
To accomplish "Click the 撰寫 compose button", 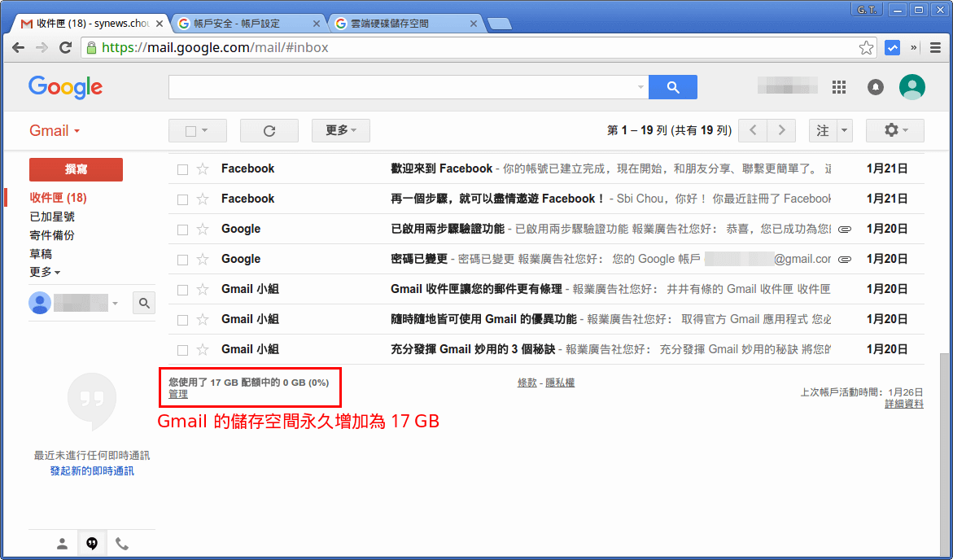I will point(76,169).
